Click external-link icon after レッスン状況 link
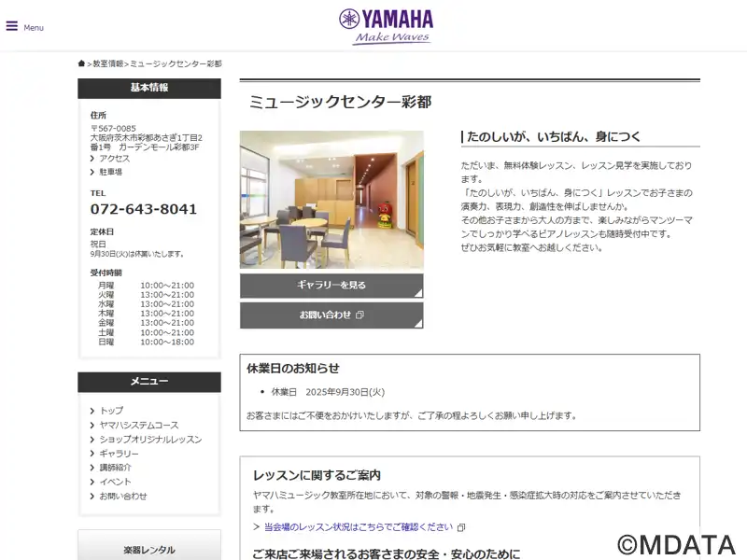Image resolution: width=747 pixels, height=560 pixels. point(461,527)
